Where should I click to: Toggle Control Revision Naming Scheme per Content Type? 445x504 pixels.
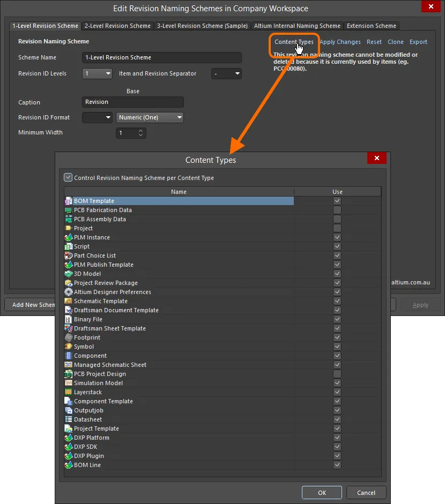[x=68, y=177]
